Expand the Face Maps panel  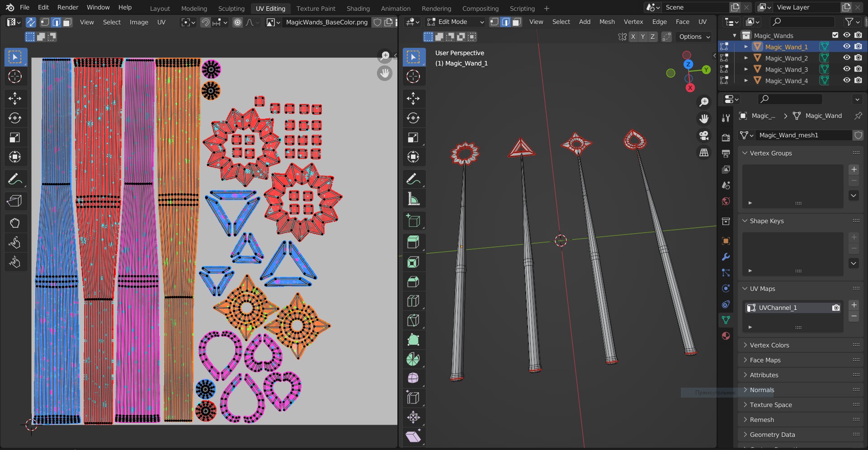pos(745,360)
